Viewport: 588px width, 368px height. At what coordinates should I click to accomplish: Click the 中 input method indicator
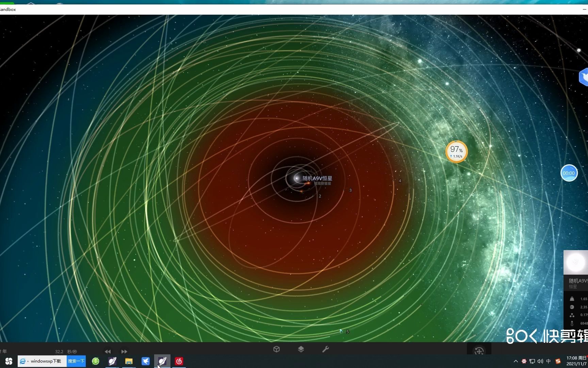(x=549, y=361)
